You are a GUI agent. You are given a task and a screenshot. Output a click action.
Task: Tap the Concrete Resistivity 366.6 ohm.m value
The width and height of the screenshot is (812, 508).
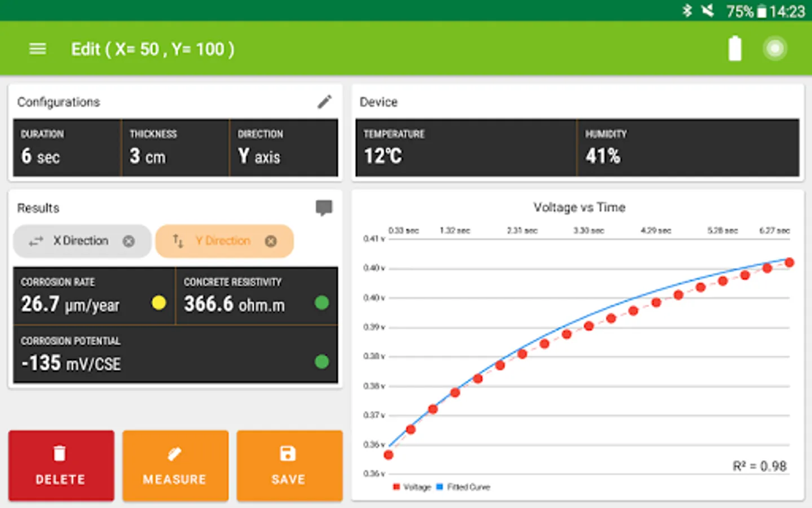(x=234, y=304)
